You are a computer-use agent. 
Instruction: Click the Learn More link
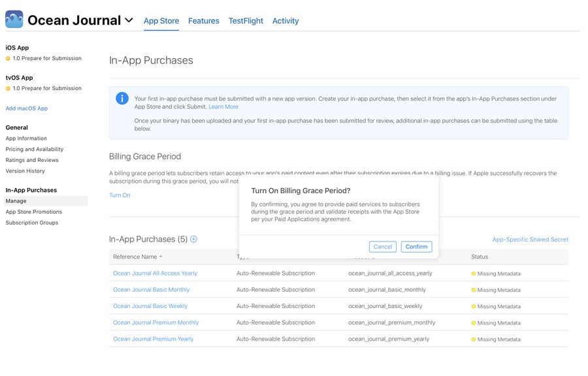[x=223, y=107]
